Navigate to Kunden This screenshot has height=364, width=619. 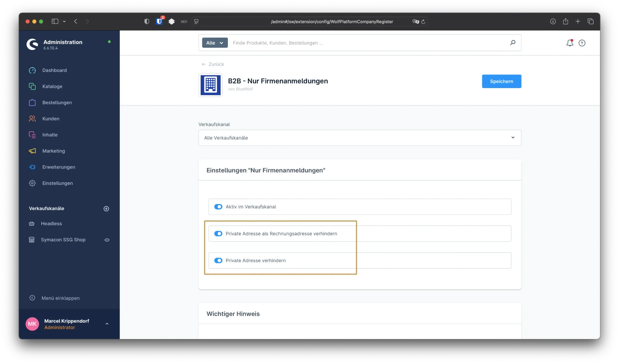pos(51,118)
